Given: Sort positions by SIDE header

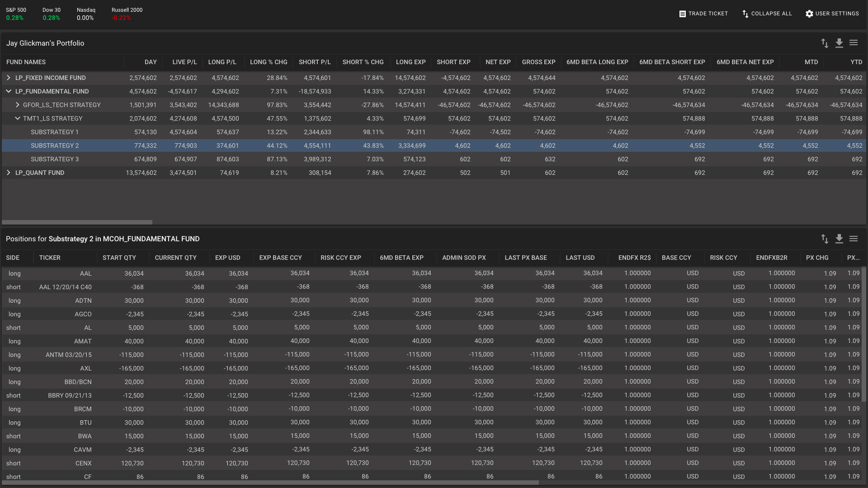Looking at the screenshot, I should 13,258.
